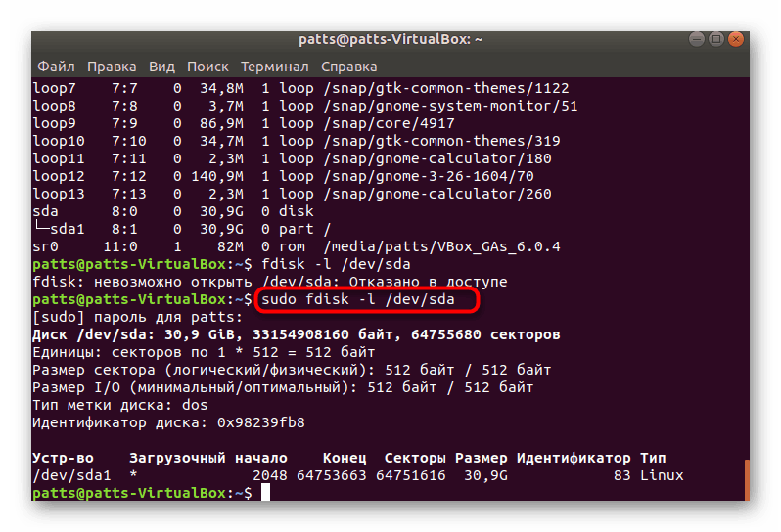
Task: Maximize the terminal window
Action: point(716,39)
